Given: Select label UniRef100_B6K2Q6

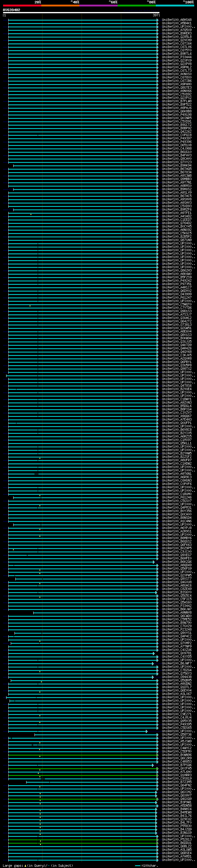Looking at the screenshot, I should coord(177,562).
